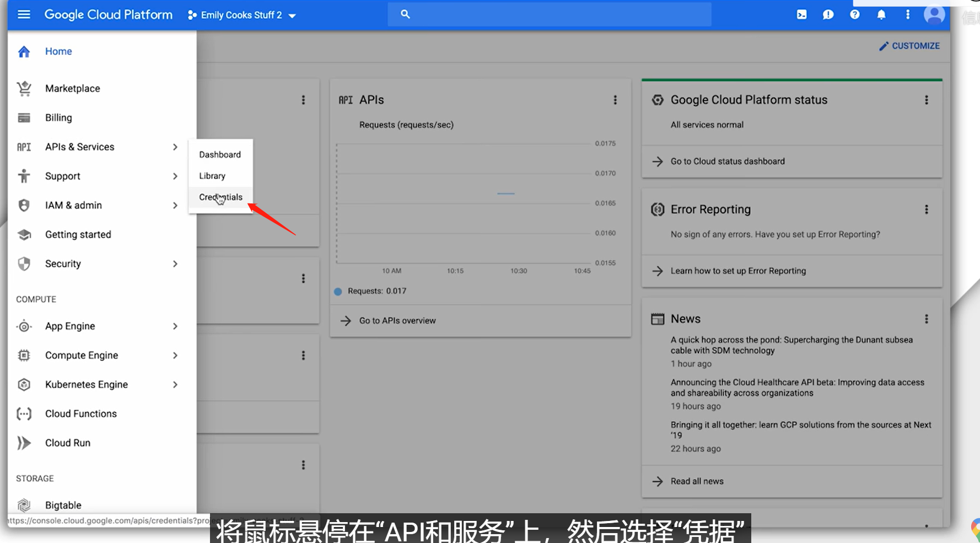This screenshot has height=543, width=980.
Task: Expand APIs & Services submenu chevron
Action: pyautogui.click(x=175, y=147)
